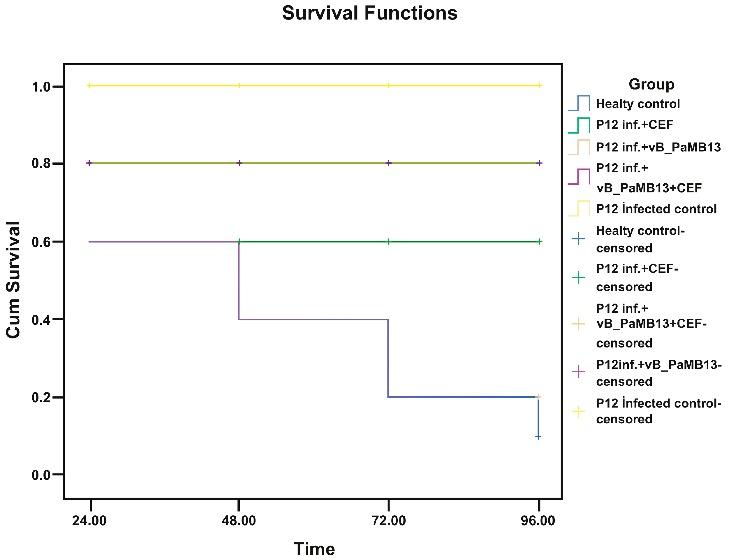Select the 96.00 tick label on the time axis

(538, 521)
